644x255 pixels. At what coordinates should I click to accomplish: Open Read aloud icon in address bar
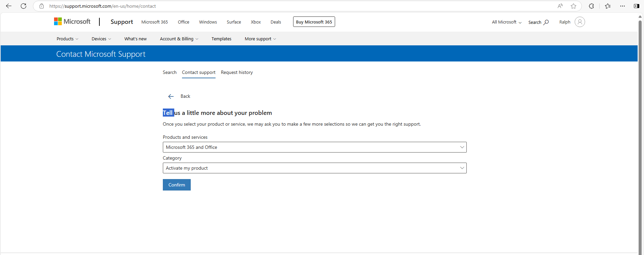coord(560,6)
